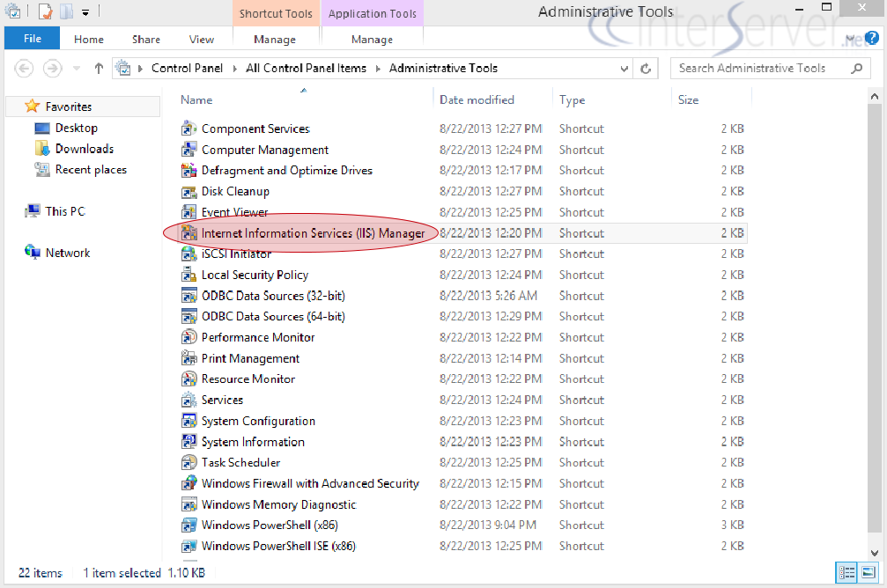Switch to the View ribbon tab
Screen dimensions: 887x588
(202, 39)
